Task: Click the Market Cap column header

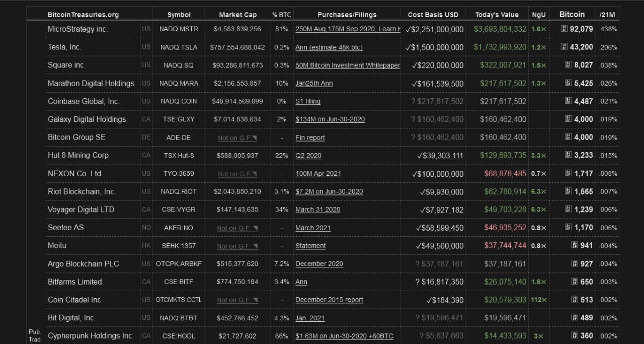Action: tap(238, 15)
